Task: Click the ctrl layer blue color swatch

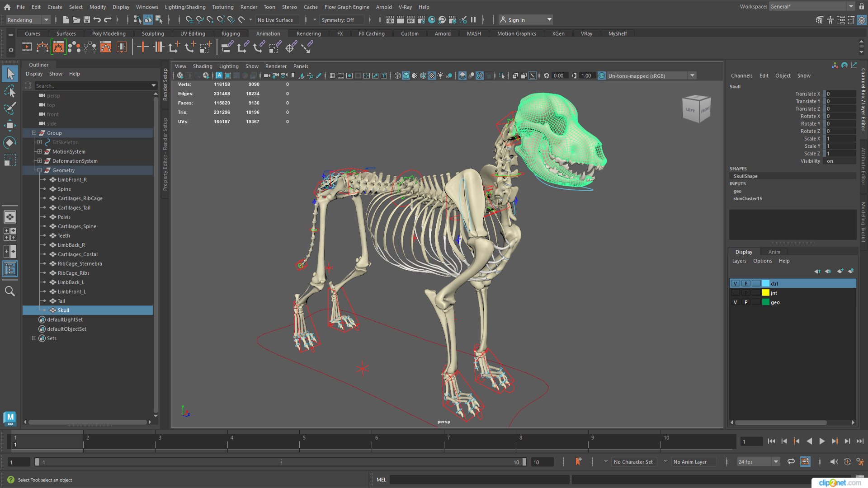Action: [x=766, y=283]
